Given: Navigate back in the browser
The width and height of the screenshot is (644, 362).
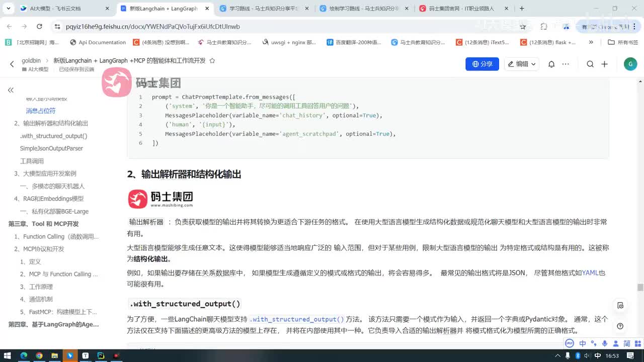Looking at the screenshot, I should tap(10, 27).
